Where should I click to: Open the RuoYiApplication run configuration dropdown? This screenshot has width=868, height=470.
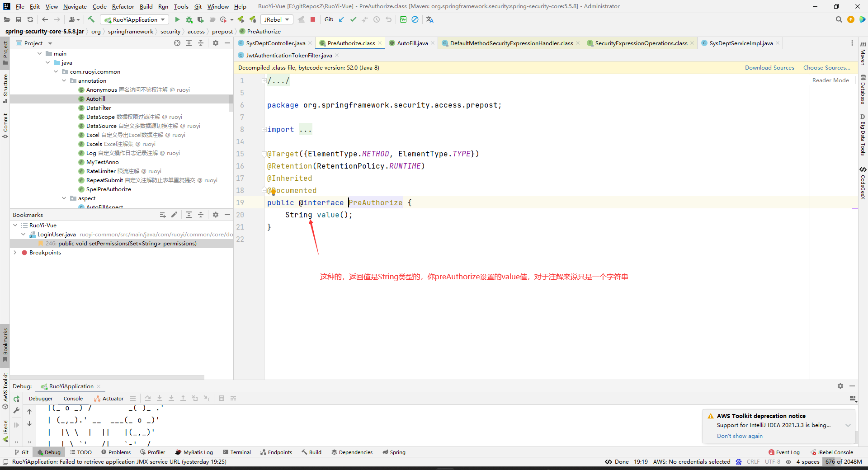pyautogui.click(x=134, y=19)
